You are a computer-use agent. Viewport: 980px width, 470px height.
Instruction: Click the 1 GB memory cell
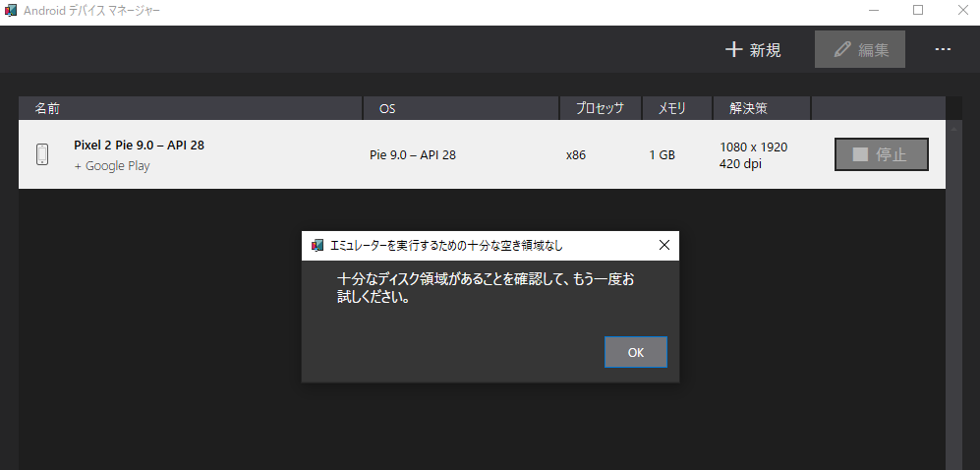pyautogui.click(x=662, y=155)
